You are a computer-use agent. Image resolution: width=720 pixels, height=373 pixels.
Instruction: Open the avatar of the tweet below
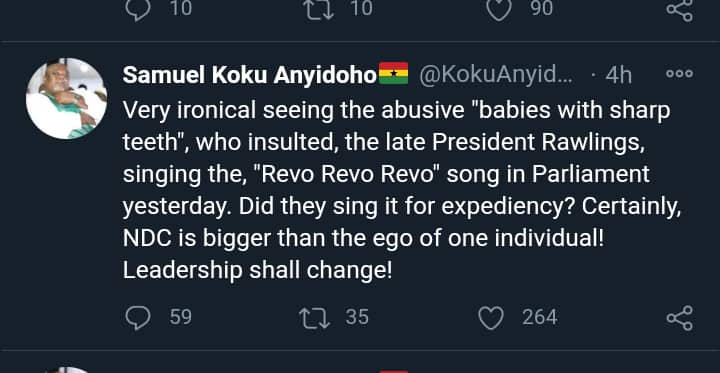[x=67, y=370]
